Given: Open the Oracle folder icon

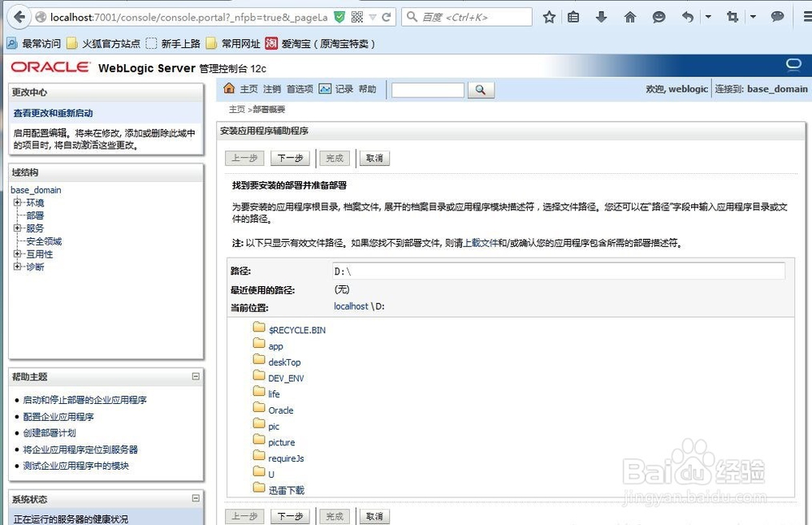Looking at the screenshot, I should click(x=259, y=407).
